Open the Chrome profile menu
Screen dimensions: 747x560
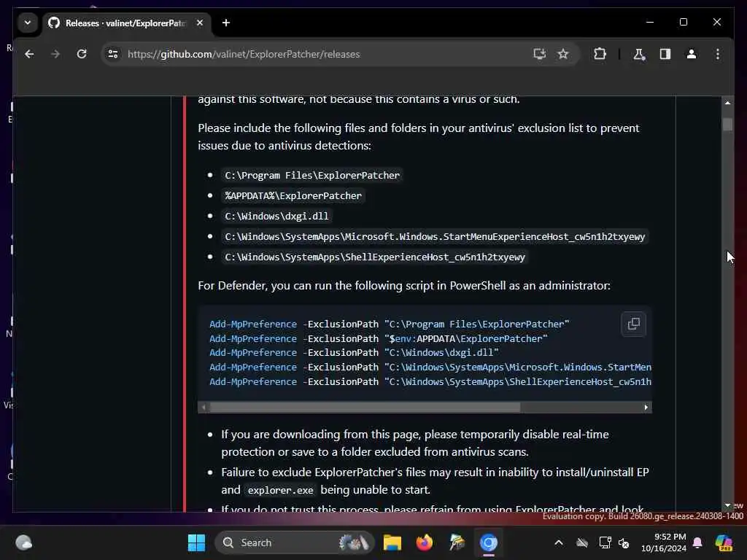692,54
